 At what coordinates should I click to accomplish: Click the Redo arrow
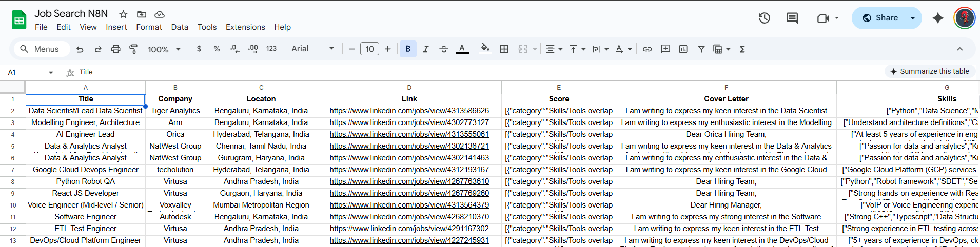coord(98,49)
